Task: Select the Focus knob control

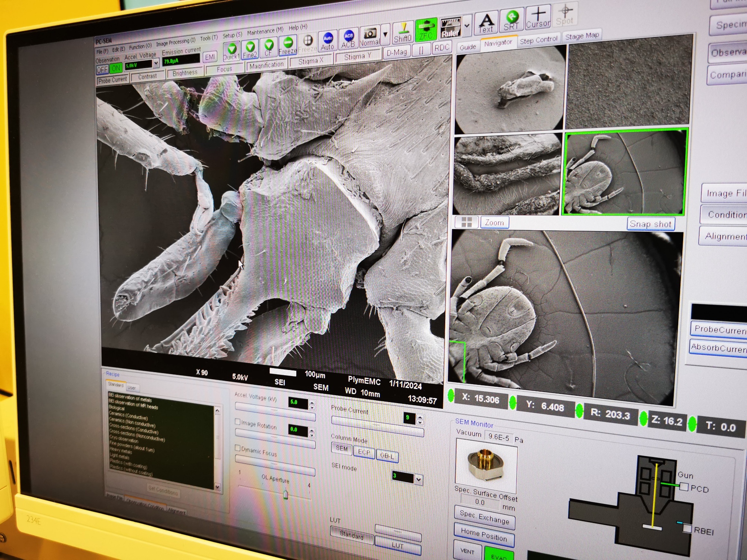Action: pos(224,69)
